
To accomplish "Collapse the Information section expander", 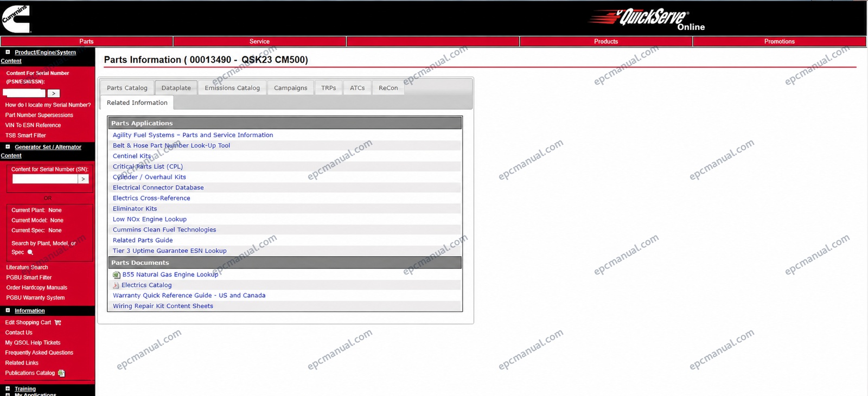I will point(8,310).
